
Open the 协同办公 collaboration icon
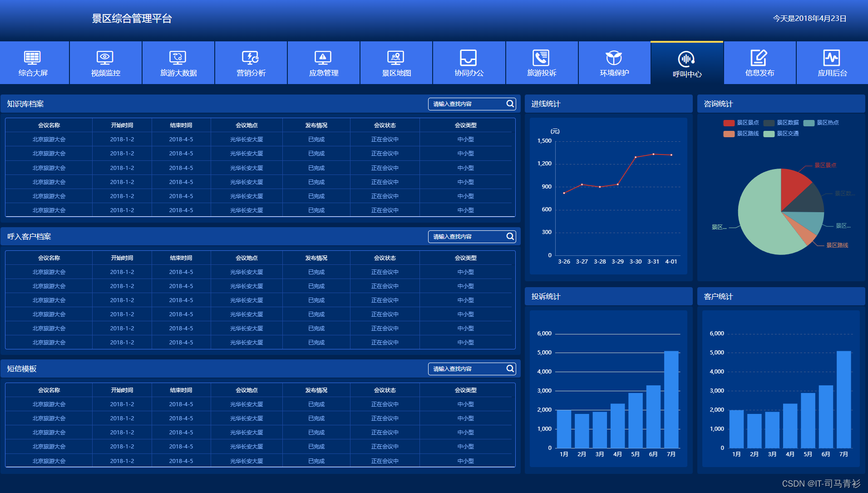tap(469, 63)
